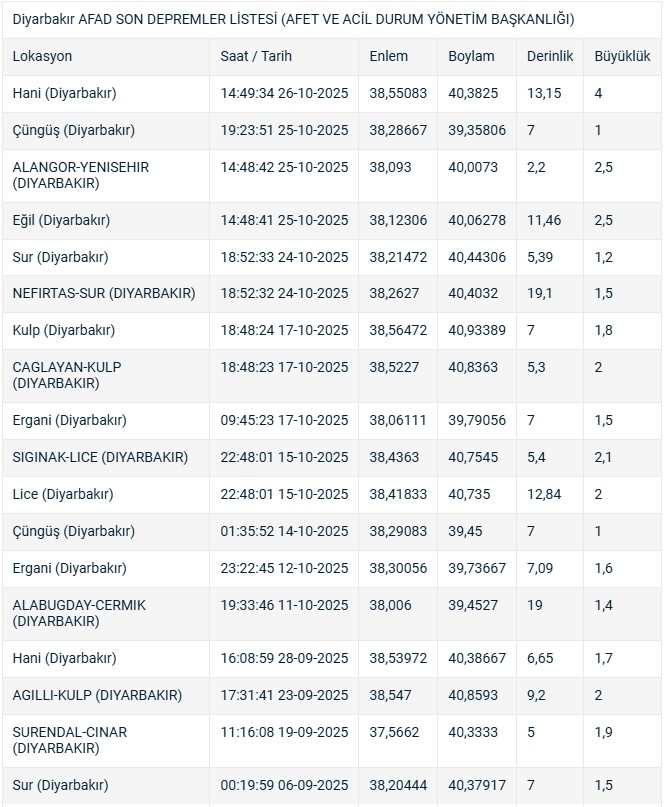667x807 pixels.
Task: Click the Büyüklük column header
Action: (622, 57)
